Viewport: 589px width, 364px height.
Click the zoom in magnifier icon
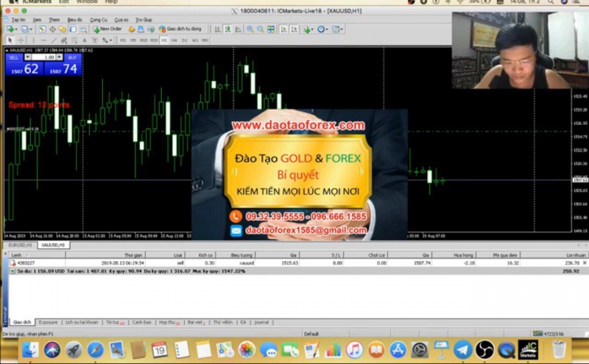(250, 29)
